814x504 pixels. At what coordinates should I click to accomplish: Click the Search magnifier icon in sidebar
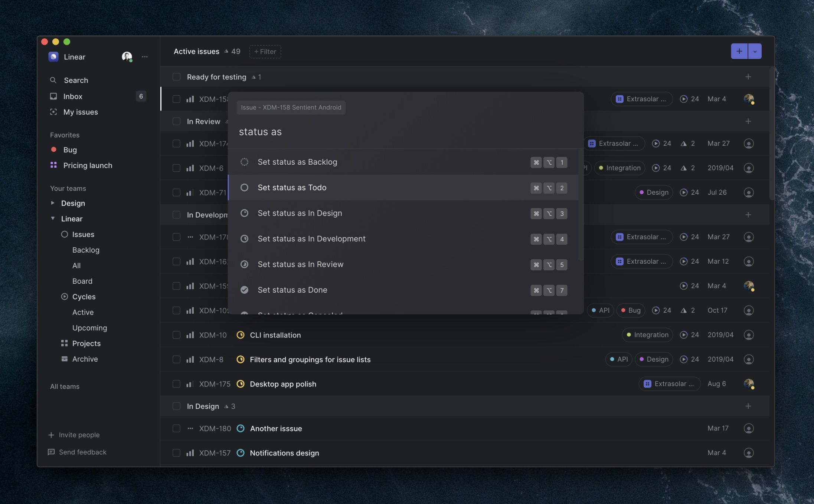point(53,80)
